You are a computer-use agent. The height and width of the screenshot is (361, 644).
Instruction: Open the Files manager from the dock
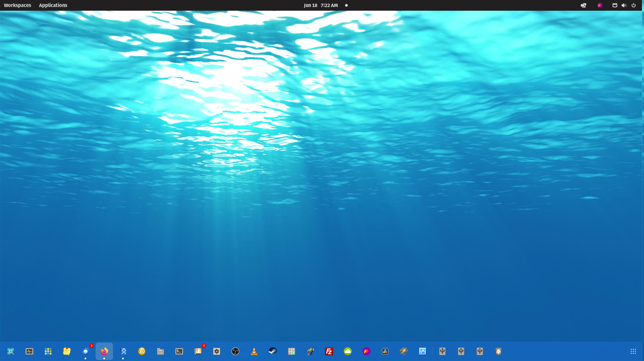pyautogui.click(x=160, y=351)
